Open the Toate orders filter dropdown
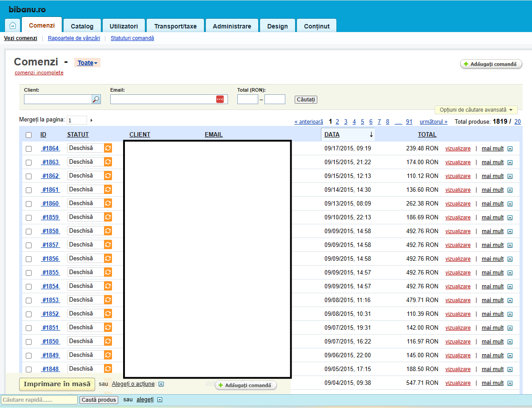Screen dimensions: 532x408 tap(87, 63)
